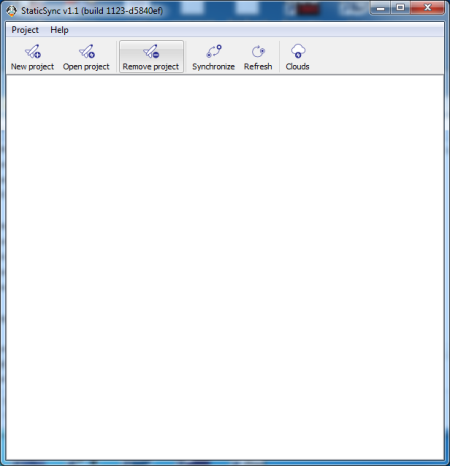The width and height of the screenshot is (450, 466).
Task: Click the Remove project toolbar button
Action: pos(151,57)
